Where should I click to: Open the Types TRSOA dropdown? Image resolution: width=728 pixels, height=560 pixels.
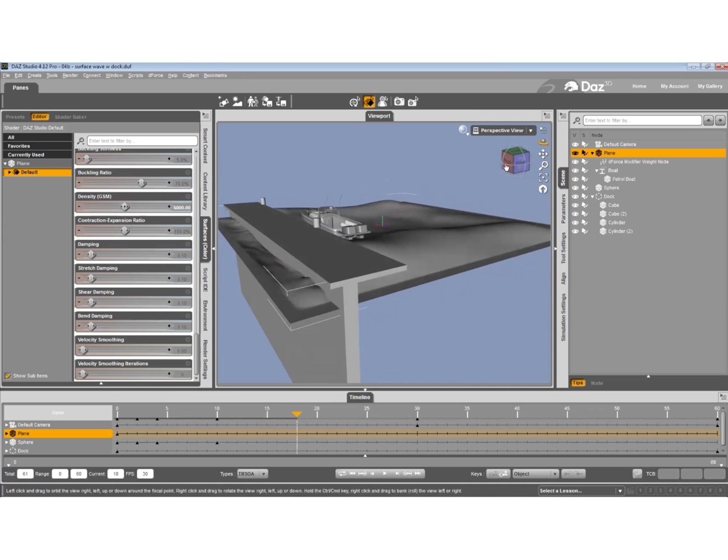pyautogui.click(x=252, y=474)
